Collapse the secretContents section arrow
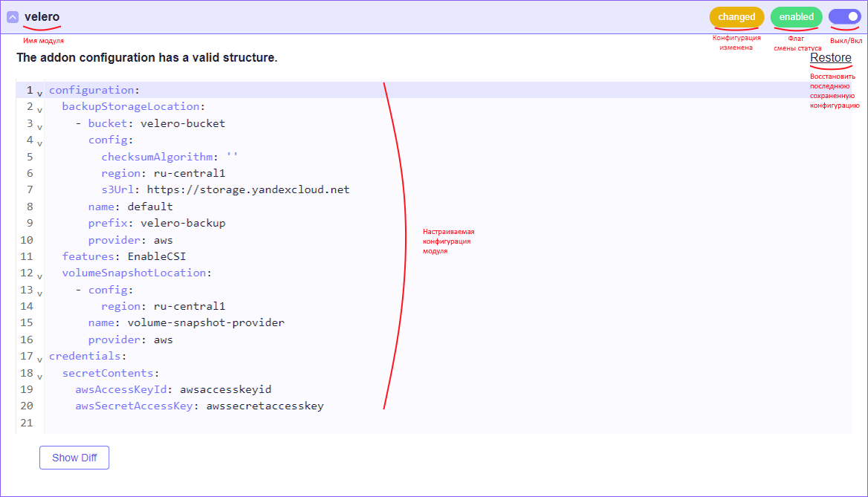 pyautogui.click(x=39, y=377)
